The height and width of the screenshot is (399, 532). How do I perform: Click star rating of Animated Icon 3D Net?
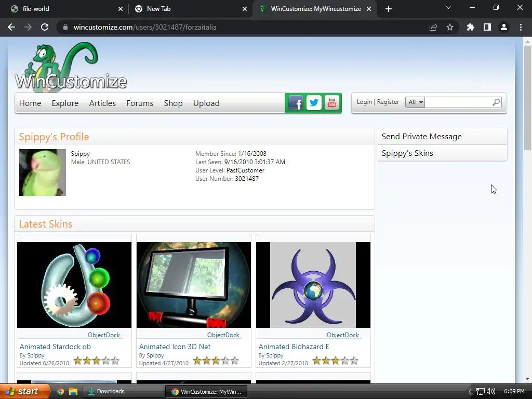(x=216, y=361)
